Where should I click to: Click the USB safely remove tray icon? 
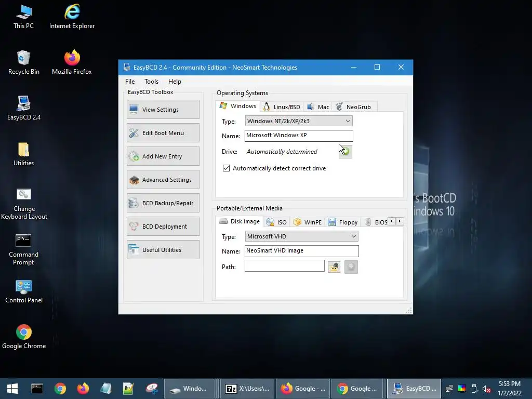click(475, 389)
